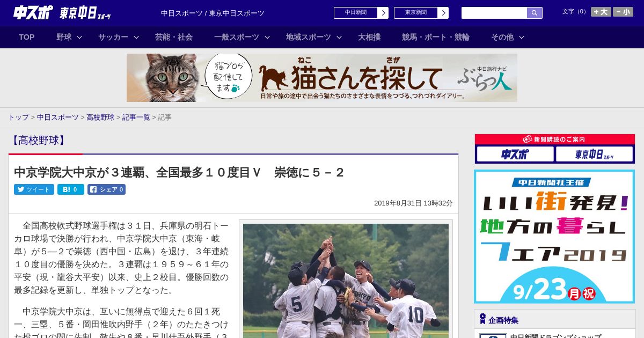Click the 企画特集 section heading icon
The width and height of the screenshot is (644, 338).
click(x=482, y=319)
